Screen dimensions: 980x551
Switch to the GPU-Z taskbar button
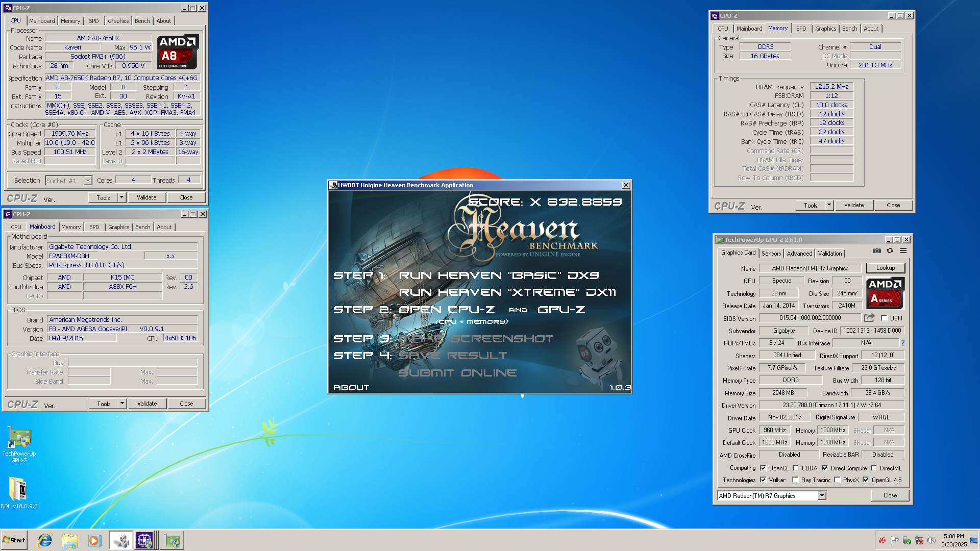[172, 540]
